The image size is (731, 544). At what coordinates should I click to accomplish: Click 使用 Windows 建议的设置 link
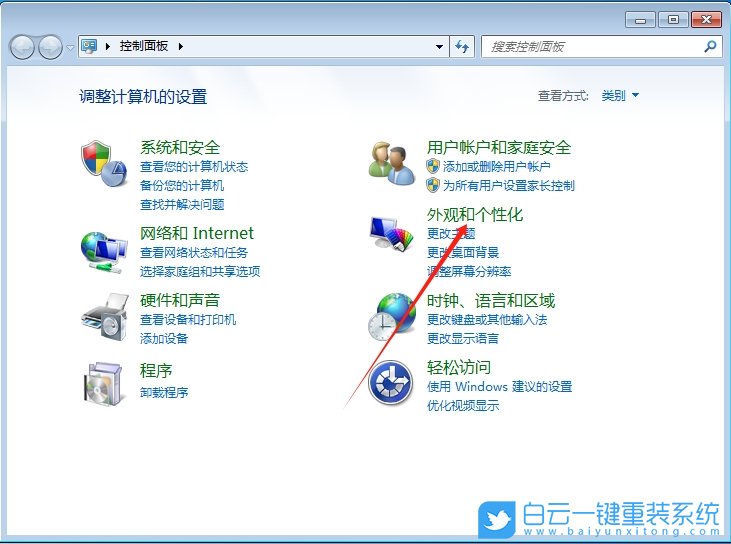click(499, 386)
